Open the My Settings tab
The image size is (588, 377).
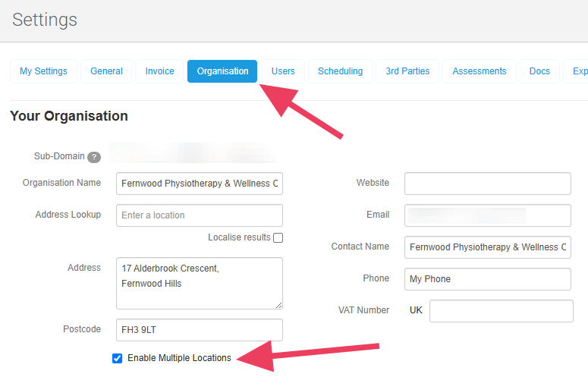click(43, 71)
